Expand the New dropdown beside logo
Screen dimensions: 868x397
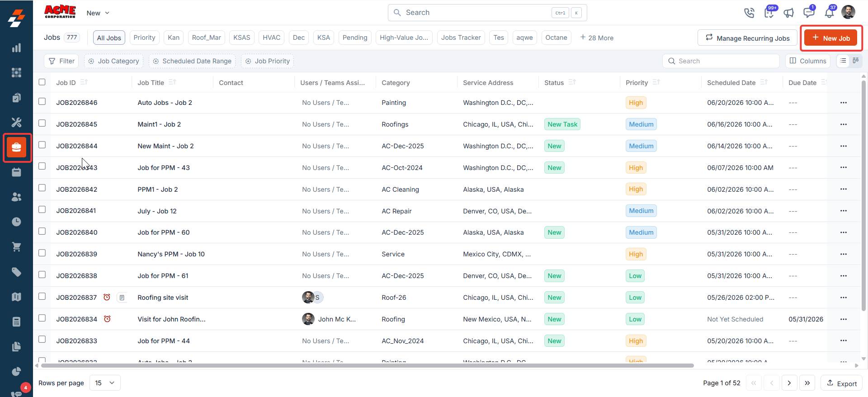[x=98, y=13]
